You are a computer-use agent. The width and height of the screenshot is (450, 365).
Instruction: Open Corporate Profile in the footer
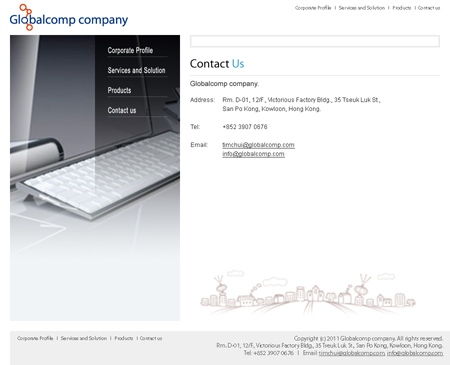click(x=35, y=338)
